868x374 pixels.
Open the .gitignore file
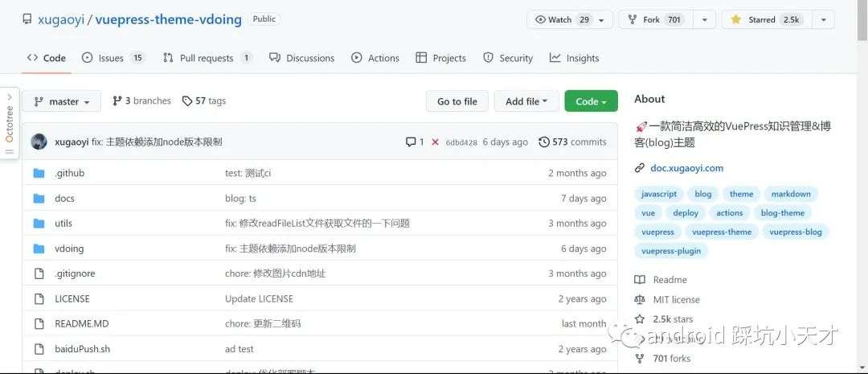tap(75, 273)
